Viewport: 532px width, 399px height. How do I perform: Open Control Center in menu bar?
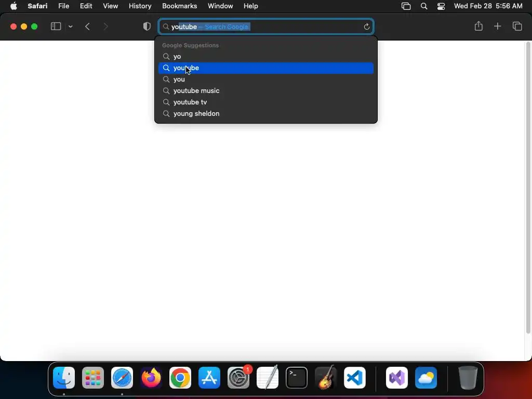(x=441, y=6)
